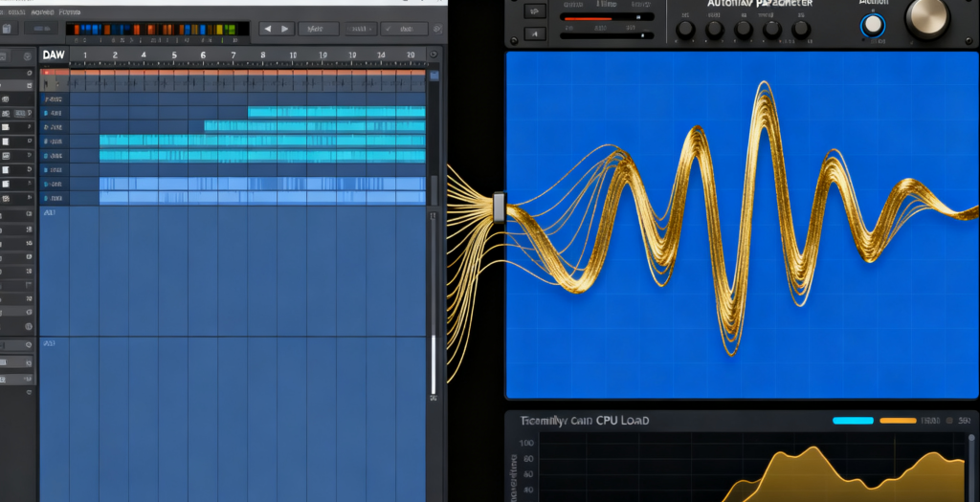
Task: Open the second dropdown button right of play
Action: [360, 29]
